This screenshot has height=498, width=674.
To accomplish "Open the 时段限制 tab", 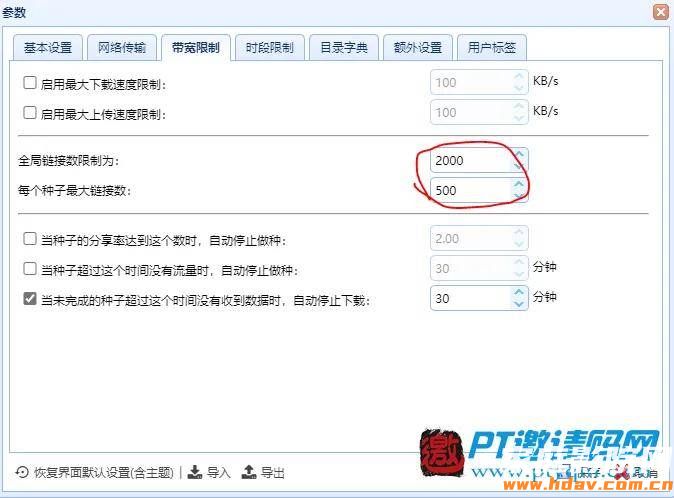I will tap(270, 47).
